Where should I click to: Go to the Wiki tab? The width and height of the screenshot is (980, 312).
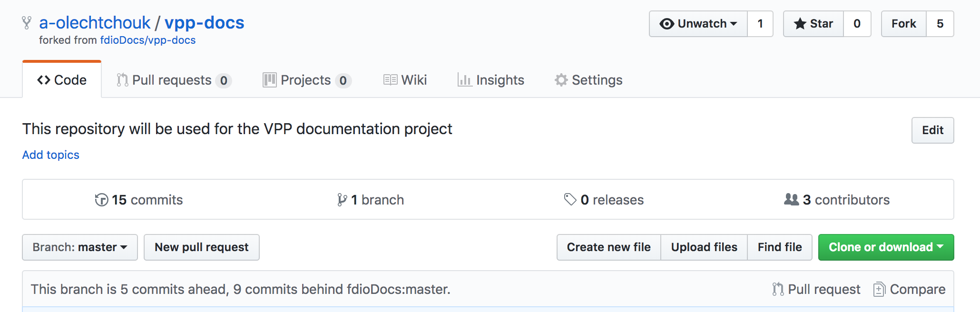click(x=405, y=80)
